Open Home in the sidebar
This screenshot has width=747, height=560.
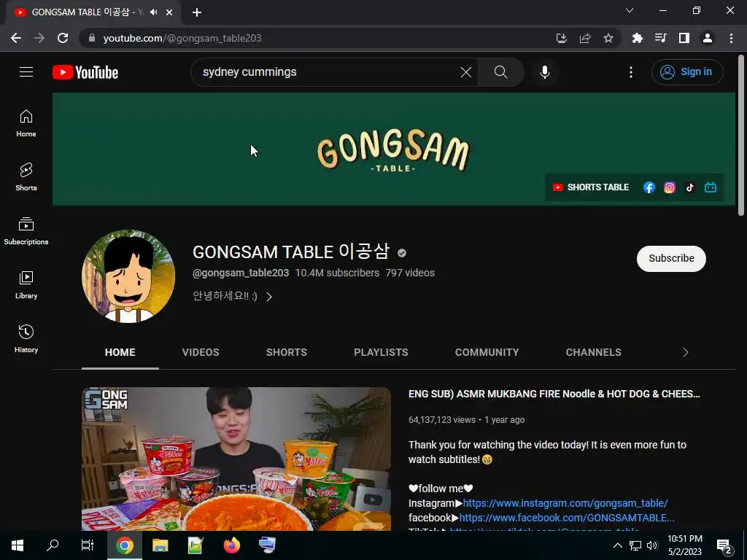pyautogui.click(x=26, y=123)
